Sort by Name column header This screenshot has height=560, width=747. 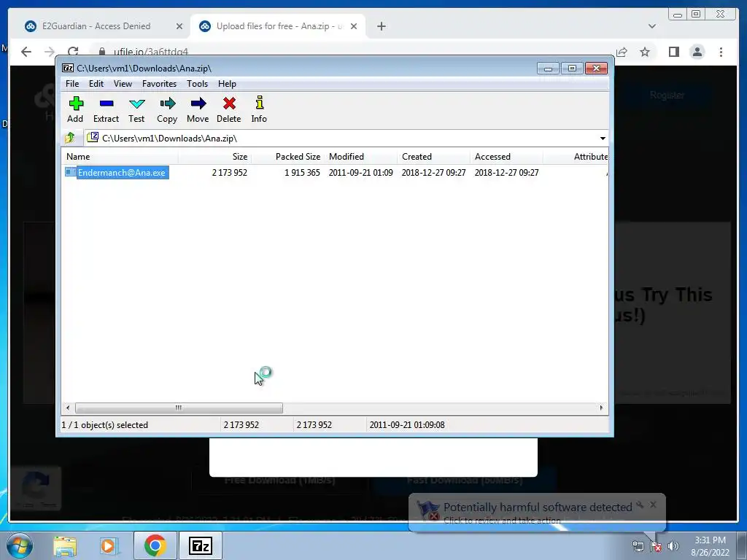[120, 157]
